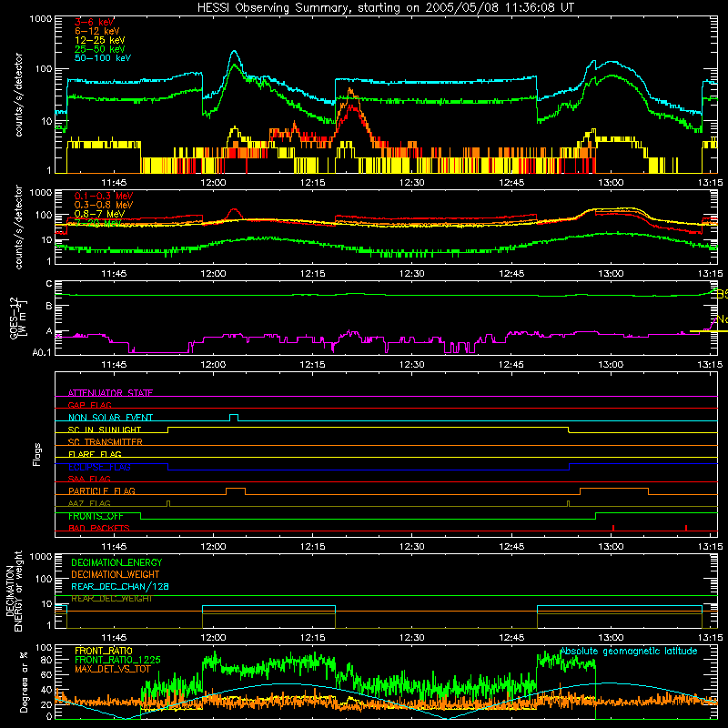The width and height of the screenshot is (728, 728).
Task: Select the red BAD_PACKETS label
Action: click(99, 528)
